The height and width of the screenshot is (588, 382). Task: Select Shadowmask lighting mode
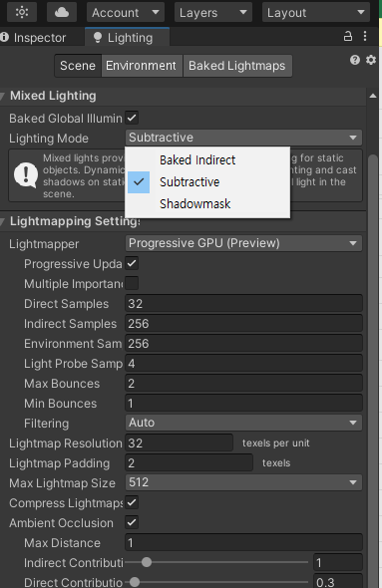click(x=207, y=204)
